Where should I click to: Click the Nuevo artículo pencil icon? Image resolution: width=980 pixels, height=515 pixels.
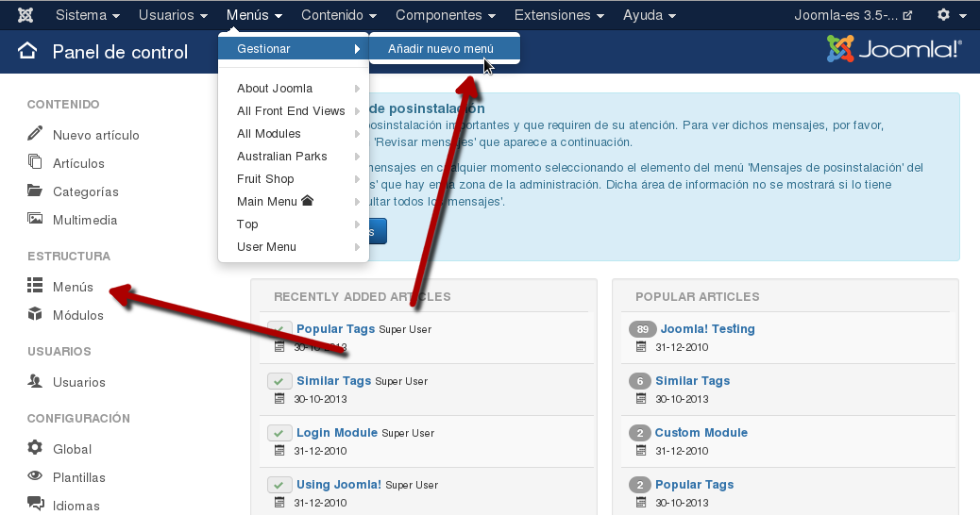35,134
